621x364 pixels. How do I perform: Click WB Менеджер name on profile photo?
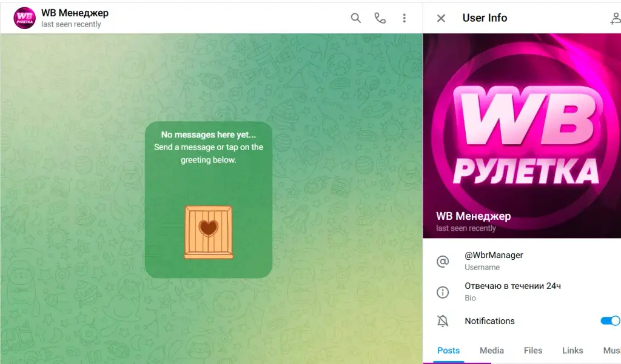point(473,216)
